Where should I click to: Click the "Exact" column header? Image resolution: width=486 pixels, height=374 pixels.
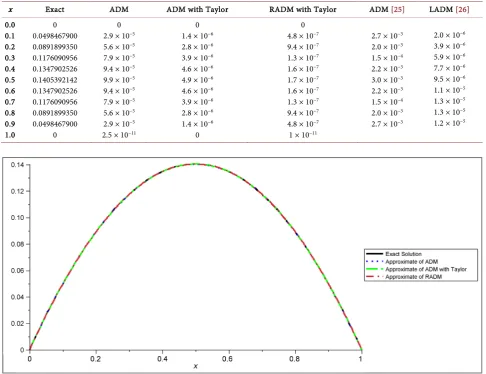pyautogui.click(x=55, y=9)
